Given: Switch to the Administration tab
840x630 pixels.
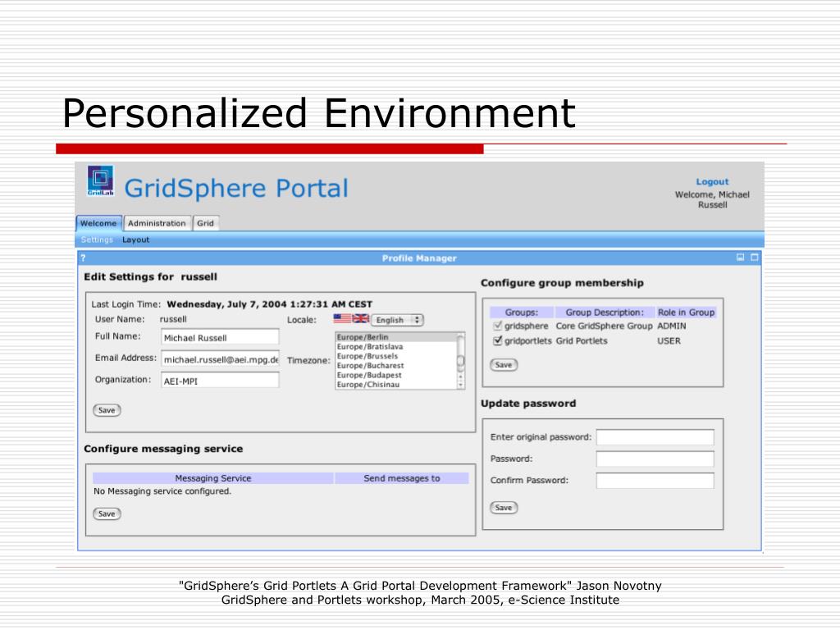Looking at the screenshot, I should click(x=157, y=223).
